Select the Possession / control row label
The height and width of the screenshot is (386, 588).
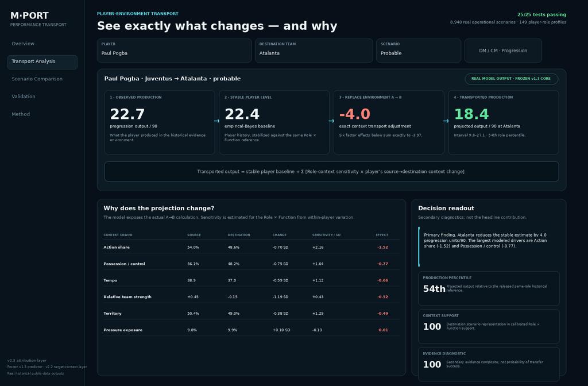pos(124,264)
